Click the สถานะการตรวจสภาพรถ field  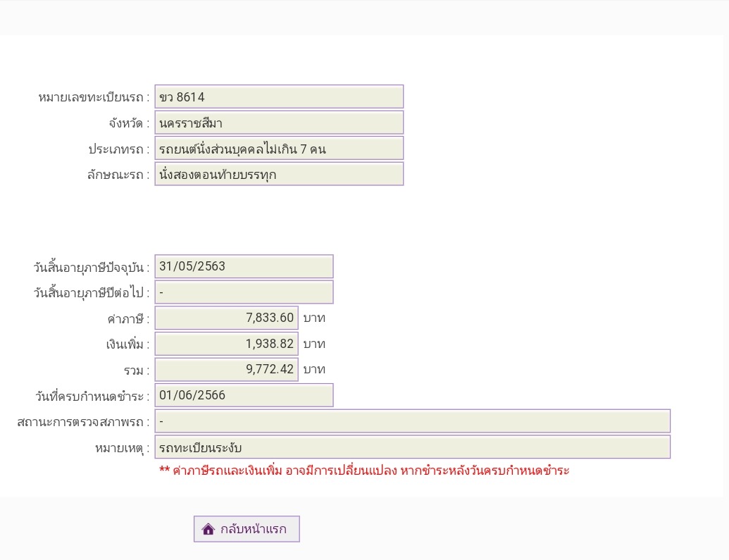tap(412, 421)
